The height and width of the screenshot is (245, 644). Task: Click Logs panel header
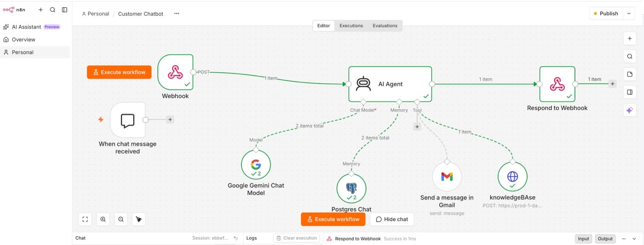point(252,238)
